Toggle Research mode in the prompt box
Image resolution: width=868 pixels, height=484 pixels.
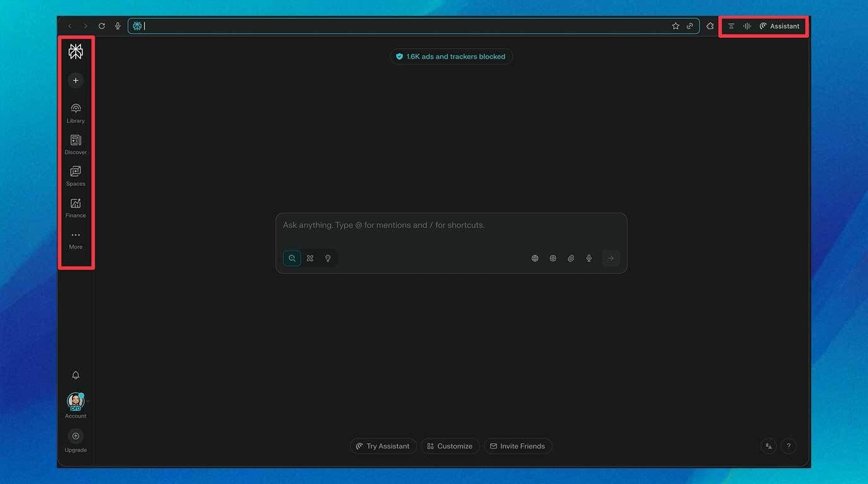(x=327, y=258)
